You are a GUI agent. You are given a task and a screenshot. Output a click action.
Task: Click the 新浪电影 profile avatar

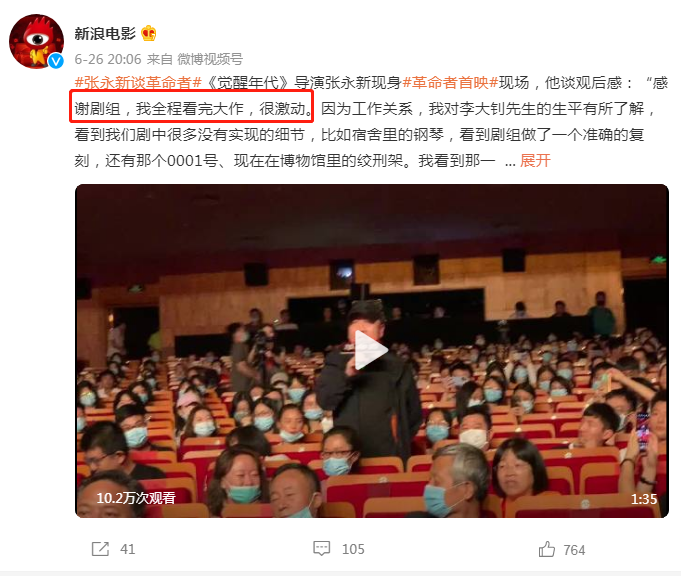tap(36, 41)
